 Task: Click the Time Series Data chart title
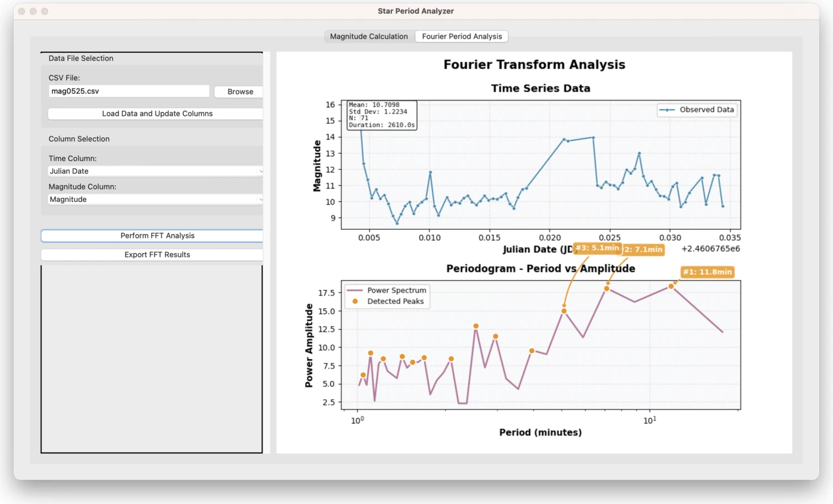tap(540, 88)
